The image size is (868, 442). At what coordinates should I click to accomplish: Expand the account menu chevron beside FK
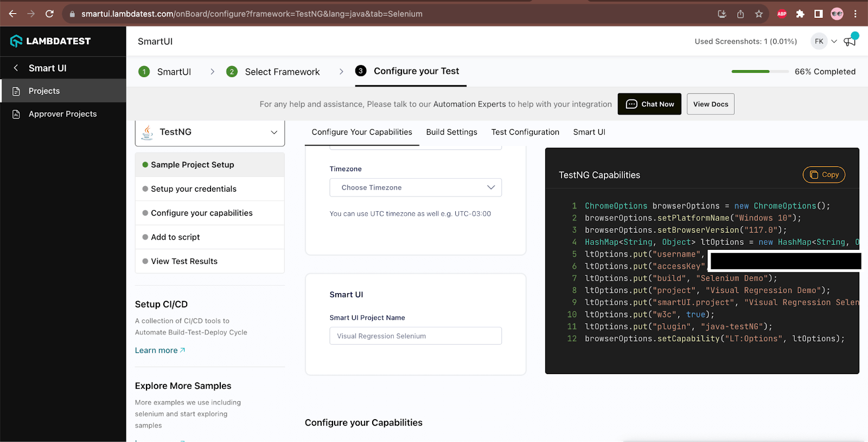[x=834, y=41]
